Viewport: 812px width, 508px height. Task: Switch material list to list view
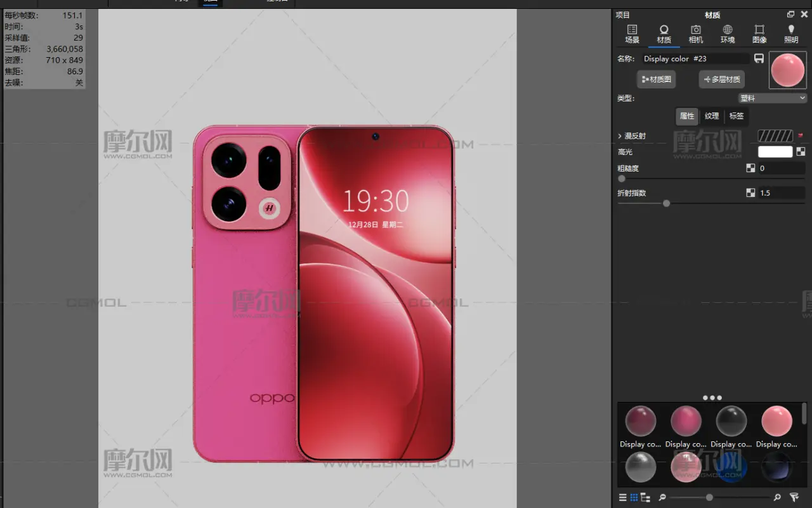click(622, 497)
